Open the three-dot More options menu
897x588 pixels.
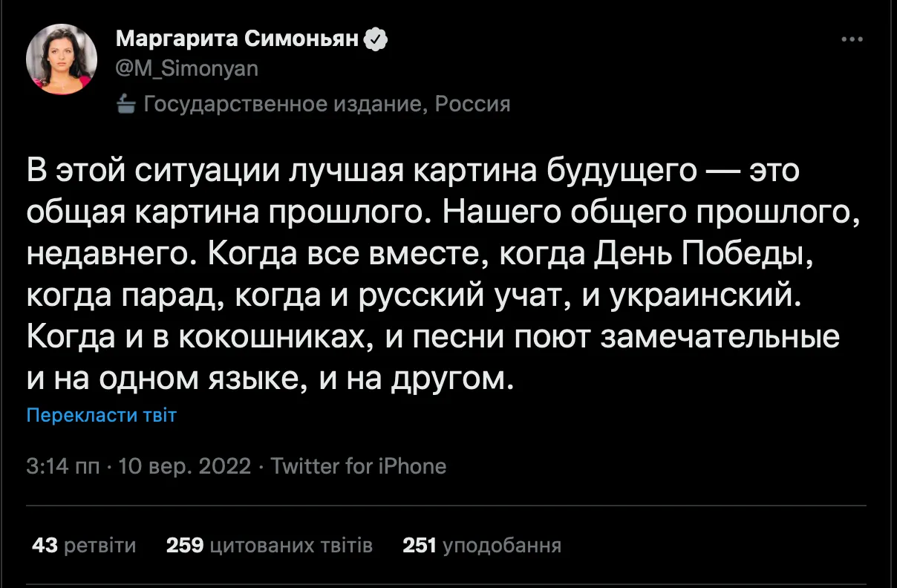[x=851, y=40]
